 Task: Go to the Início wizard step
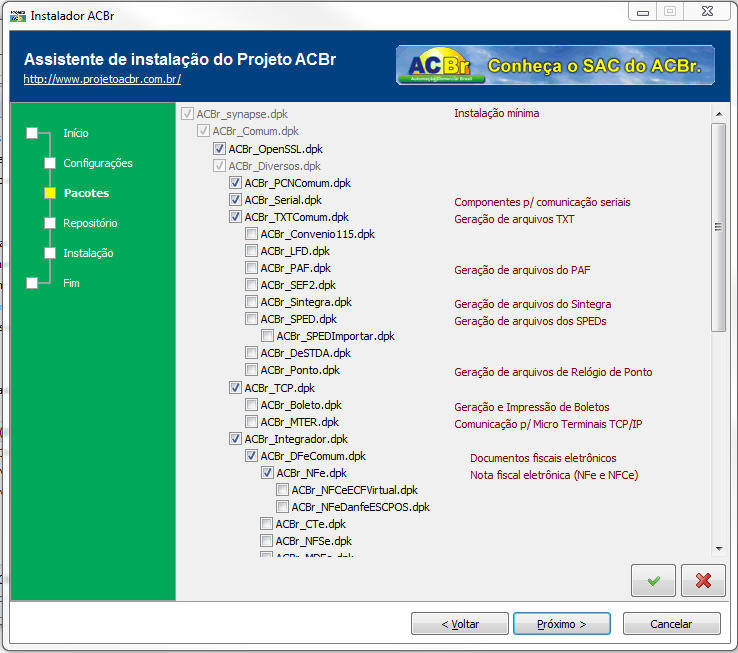(76, 133)
